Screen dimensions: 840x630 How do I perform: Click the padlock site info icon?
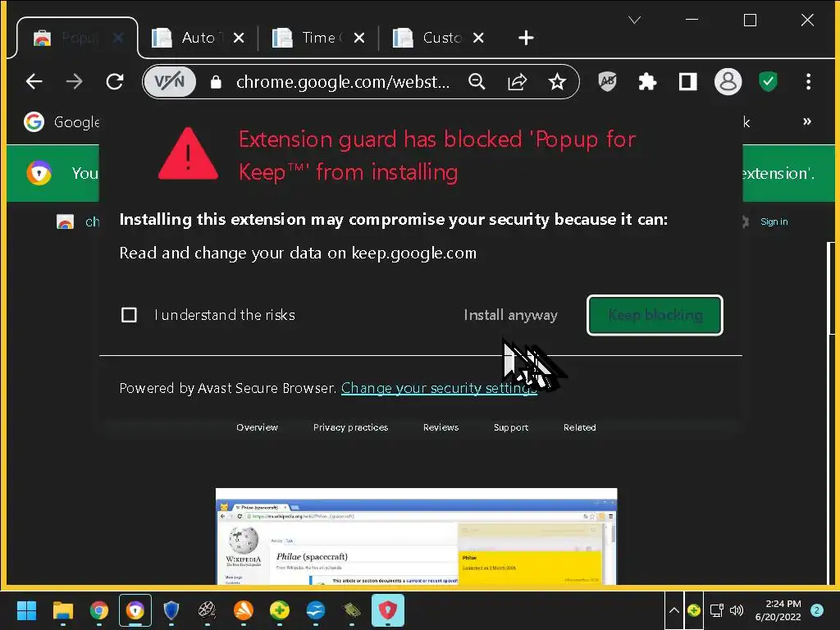point(216,82)
